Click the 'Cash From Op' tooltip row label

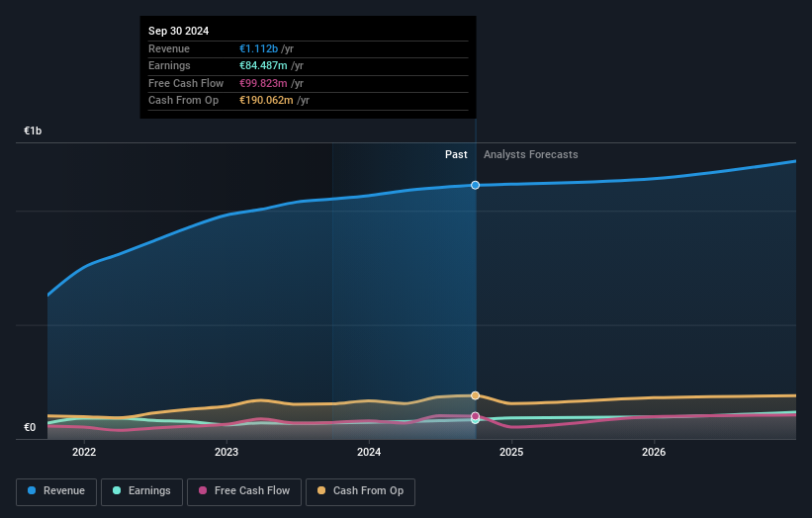[x=183, y=101]
